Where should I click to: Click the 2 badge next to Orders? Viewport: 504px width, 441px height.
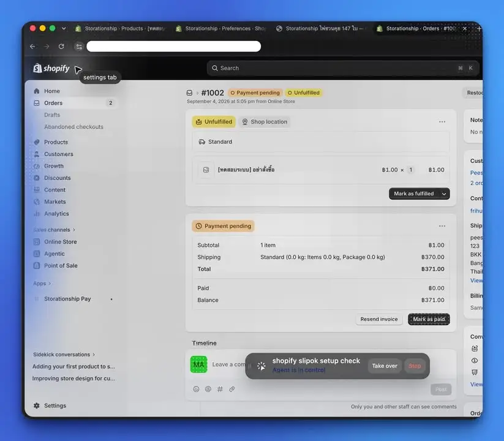111,103
